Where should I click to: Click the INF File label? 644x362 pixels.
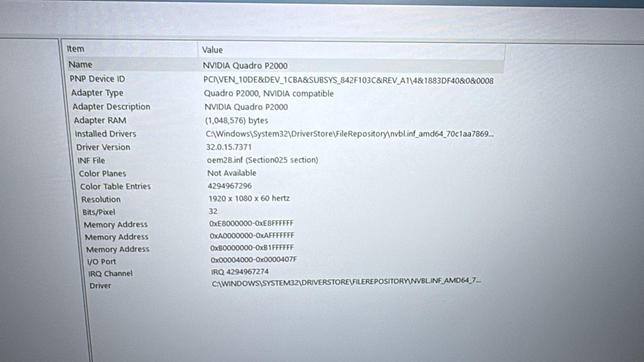91,160
